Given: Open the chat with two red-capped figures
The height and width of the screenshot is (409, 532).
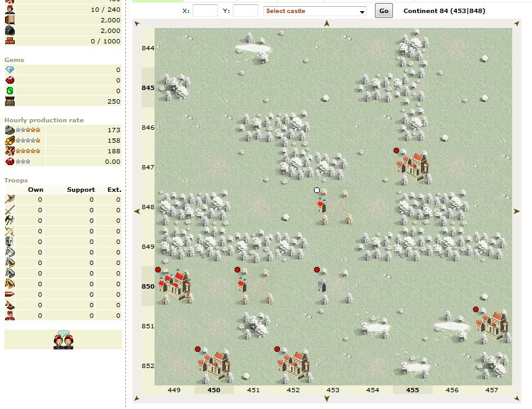Looking at the screenshot, I should coord(63,339).
